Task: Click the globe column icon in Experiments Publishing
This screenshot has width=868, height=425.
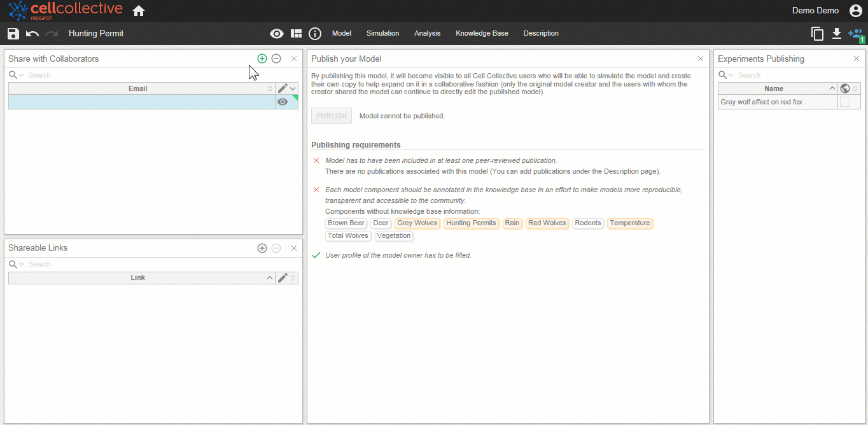Action: [x=845, y=88]
